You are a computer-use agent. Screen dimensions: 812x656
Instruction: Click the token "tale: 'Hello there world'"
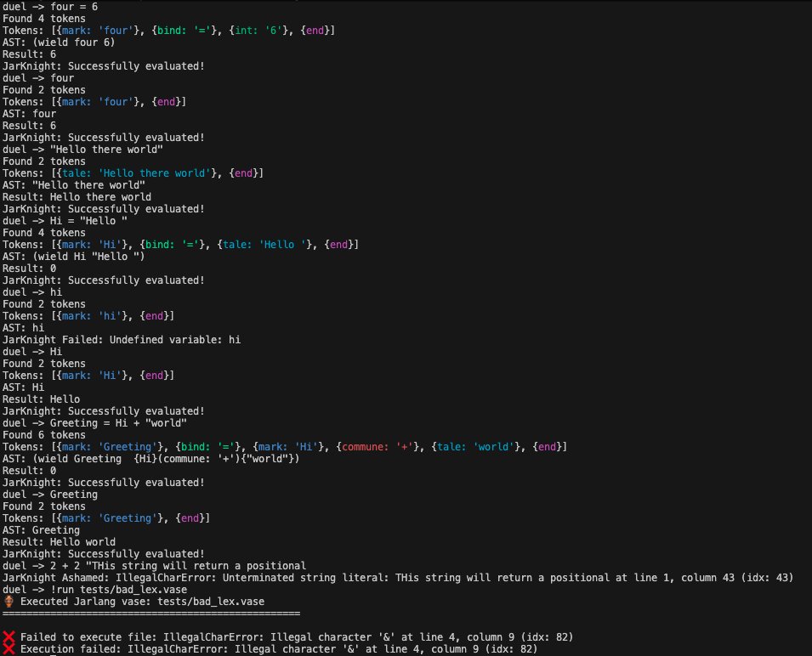coord(136,173)
